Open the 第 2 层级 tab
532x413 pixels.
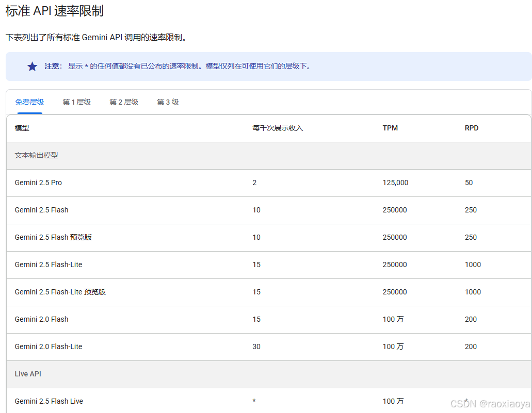pos(124,102)
